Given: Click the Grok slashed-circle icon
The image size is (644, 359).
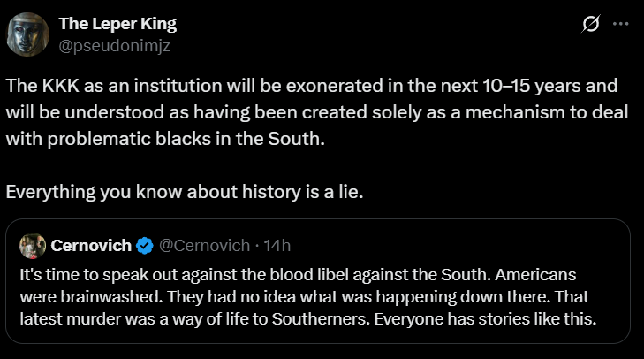Looking at the screenshot, I should (x=591, y=25).
